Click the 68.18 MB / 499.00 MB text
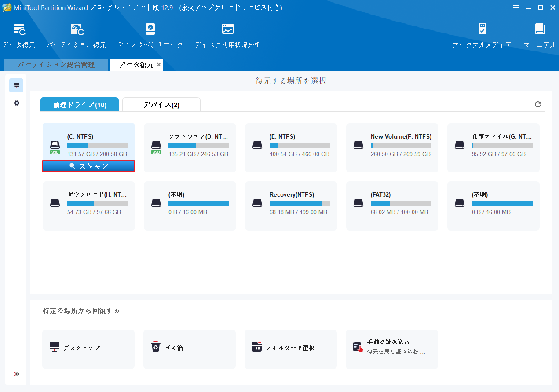559x392 pixels. pos(298,212)
